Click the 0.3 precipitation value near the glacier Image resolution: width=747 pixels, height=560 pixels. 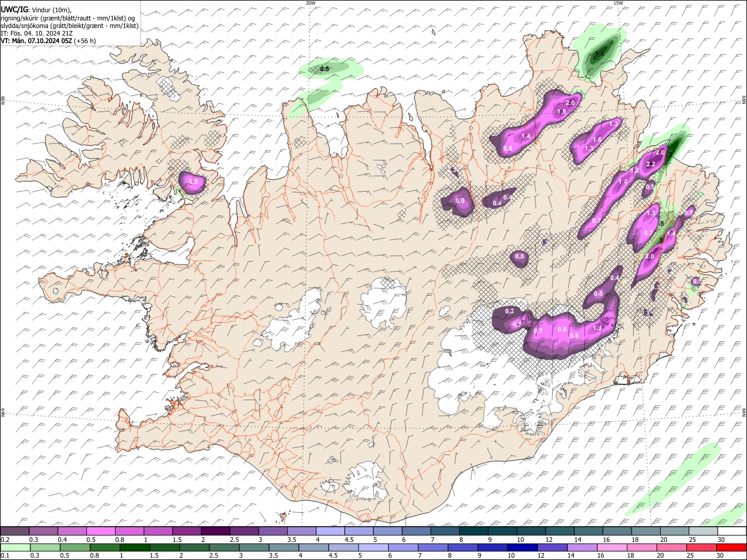pyautogui.click(x=509, y=311)
